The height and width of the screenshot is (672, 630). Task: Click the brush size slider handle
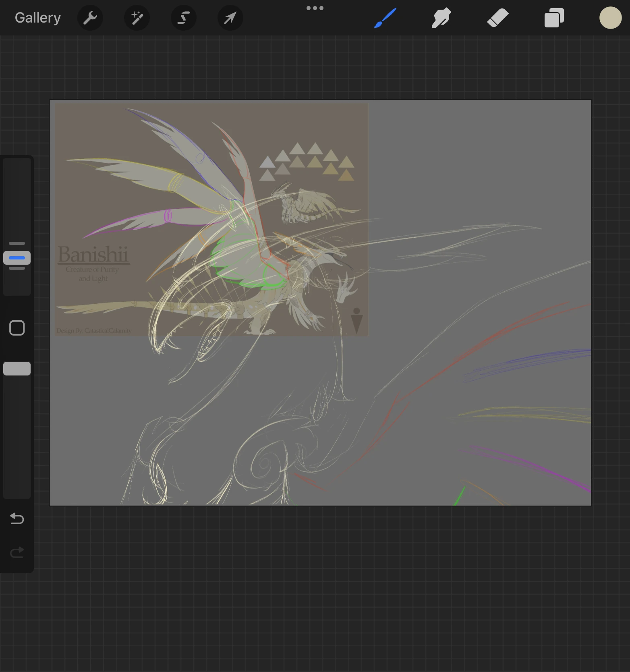tap(17, 257)
